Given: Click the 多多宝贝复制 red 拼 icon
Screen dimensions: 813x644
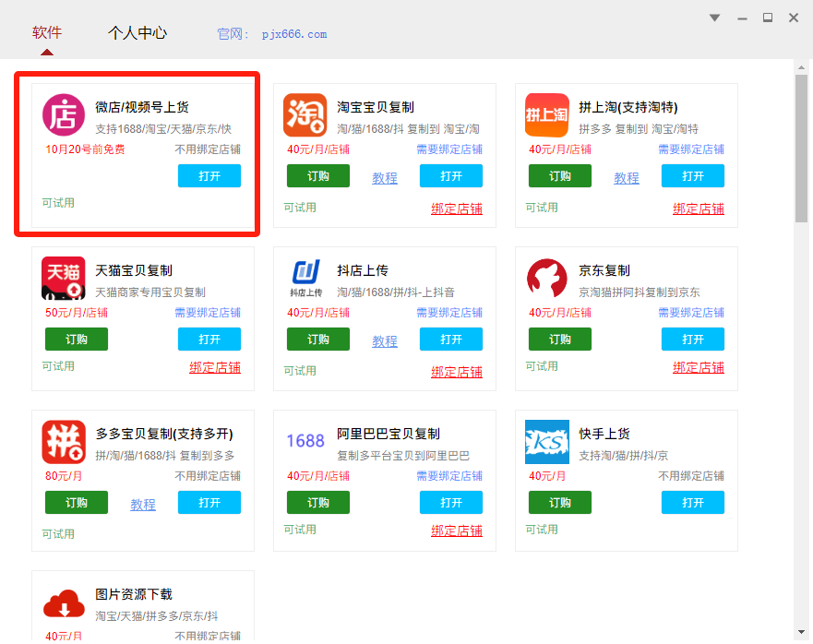Looking at the screenshot, I should (64, 442).
